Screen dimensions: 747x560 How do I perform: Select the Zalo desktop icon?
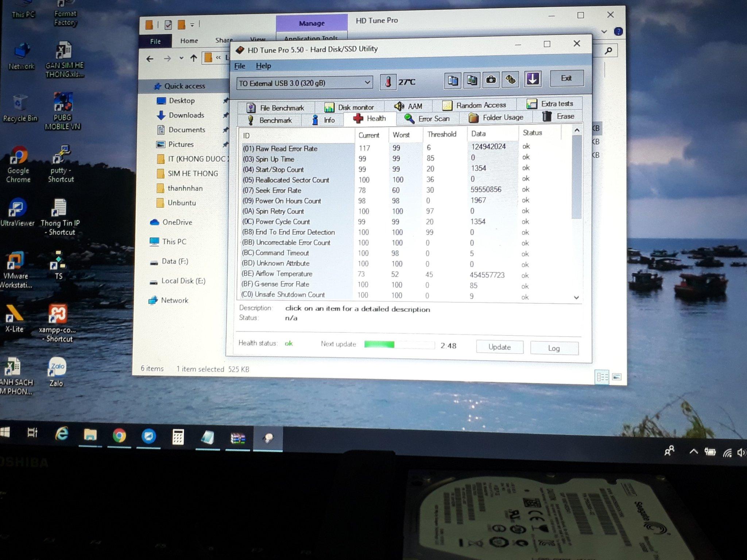tap(57, 372)
